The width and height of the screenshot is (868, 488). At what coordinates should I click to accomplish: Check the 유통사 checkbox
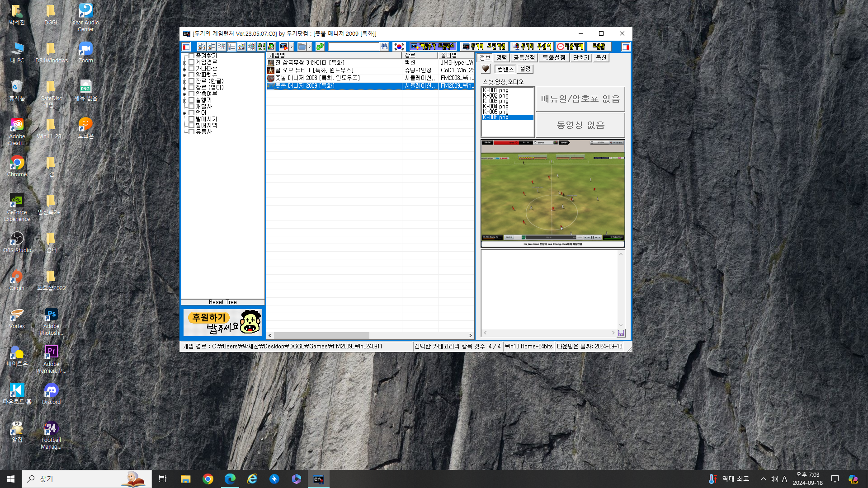tap(192, 132)
